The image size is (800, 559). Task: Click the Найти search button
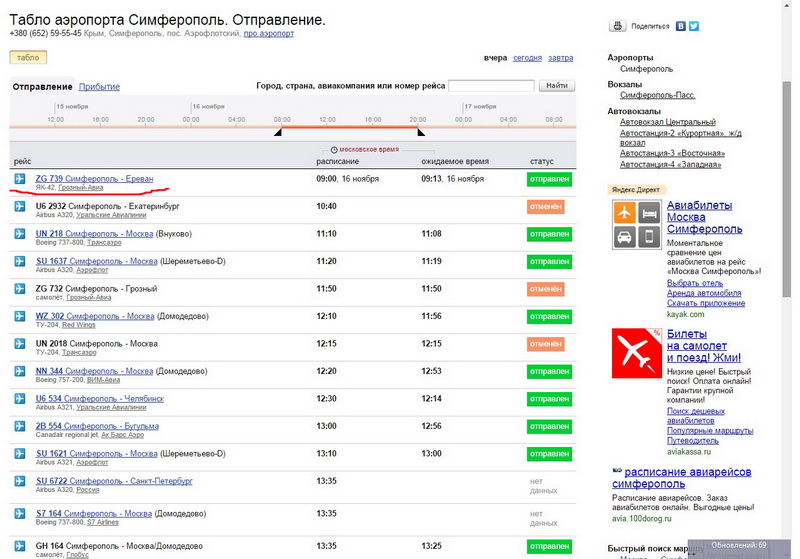pos(557,86)
